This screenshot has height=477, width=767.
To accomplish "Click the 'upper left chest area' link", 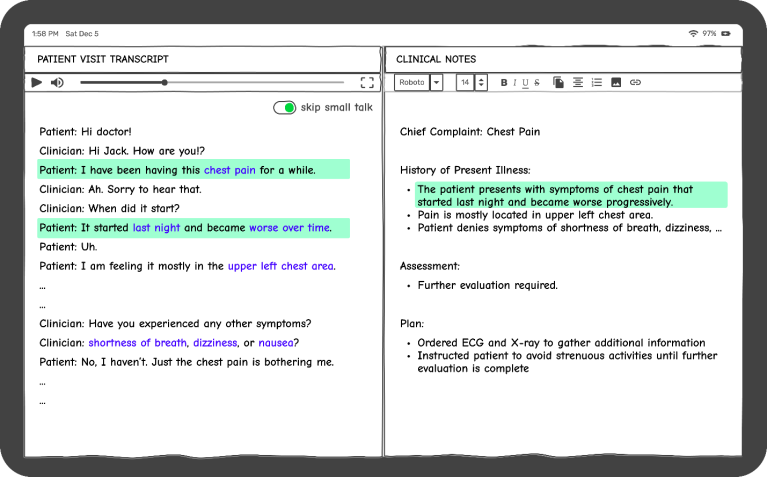I will click(x=281, y=266).
